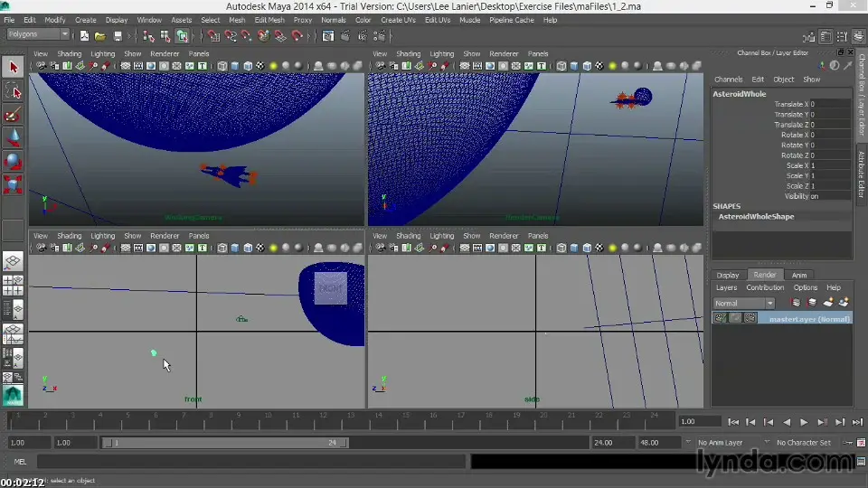
Task: Open Lighting menu in top-right viewport
Action: (442, 53)
